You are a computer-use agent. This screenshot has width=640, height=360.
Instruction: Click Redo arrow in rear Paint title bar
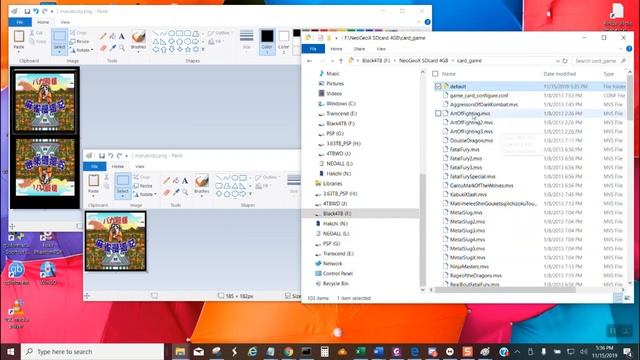tap(44, 11)
